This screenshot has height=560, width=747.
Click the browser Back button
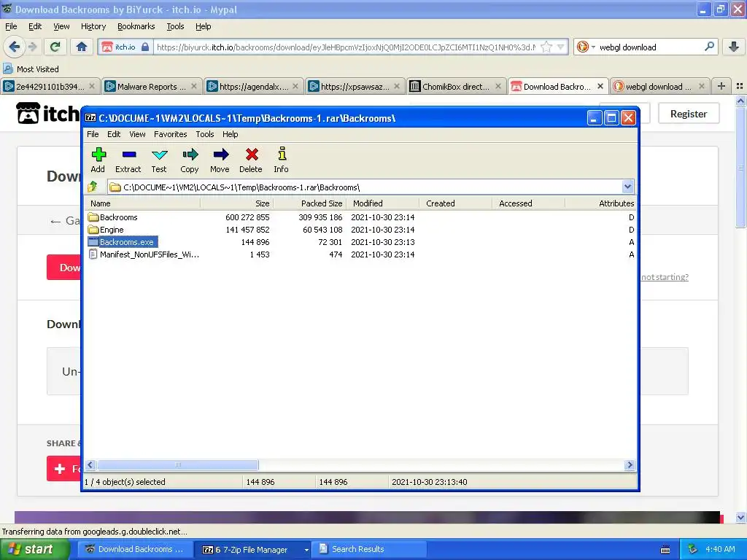(14, 47)
